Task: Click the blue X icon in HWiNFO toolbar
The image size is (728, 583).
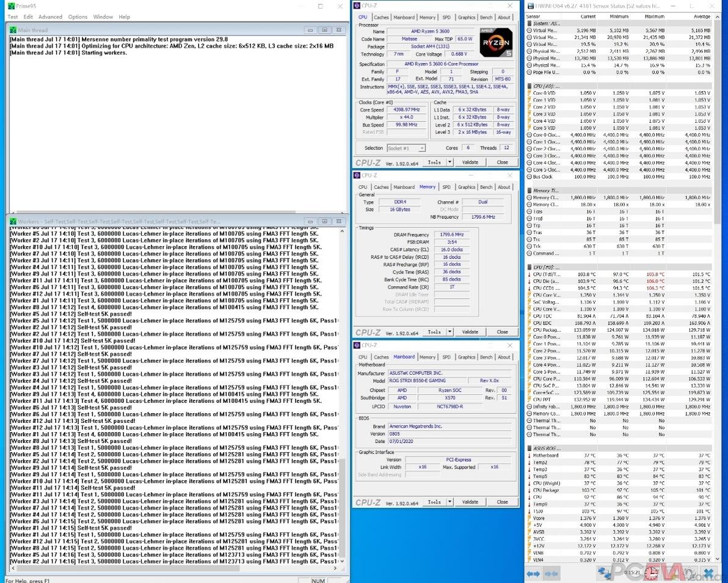Action: tap(709, 573)
